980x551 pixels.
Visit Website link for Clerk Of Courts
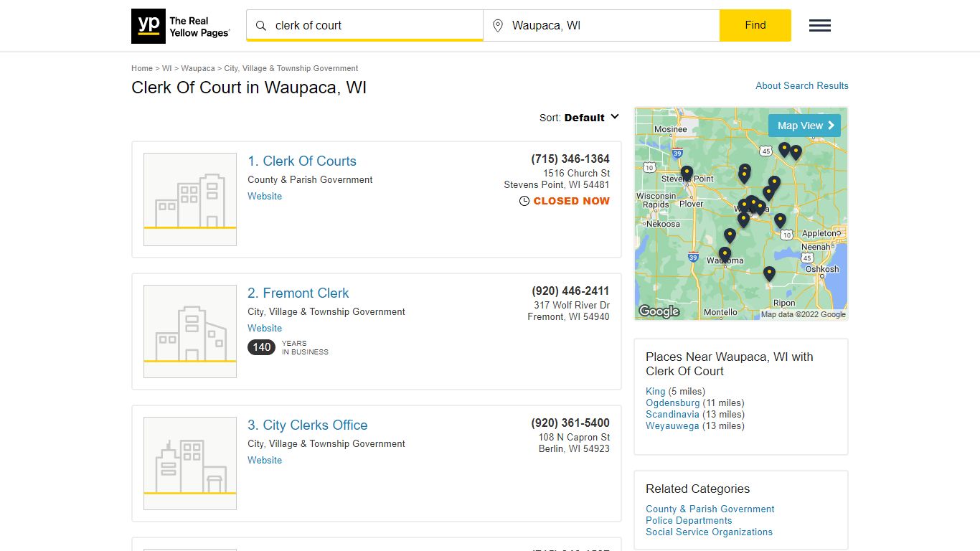[x=265, y=196]
